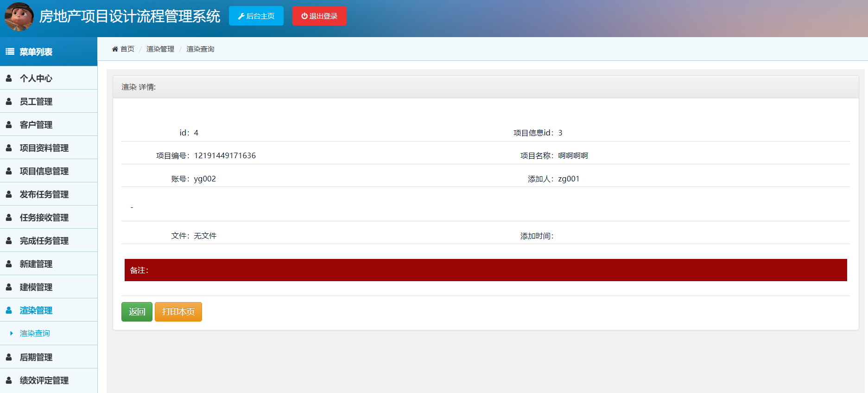Click the user icon beside 客户管理

click(9, 124)
